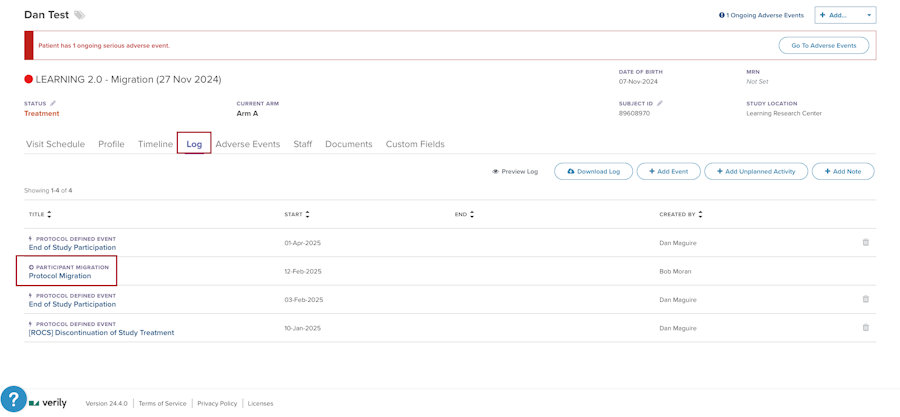The image size is (900, 417).
Task: Open the Documents tab
Action: point(349,145)
